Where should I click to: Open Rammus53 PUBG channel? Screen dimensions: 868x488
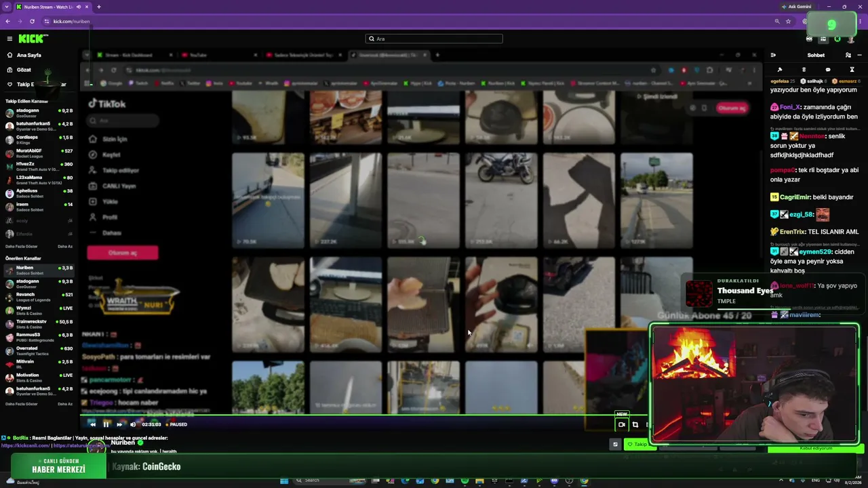point(39,337)
